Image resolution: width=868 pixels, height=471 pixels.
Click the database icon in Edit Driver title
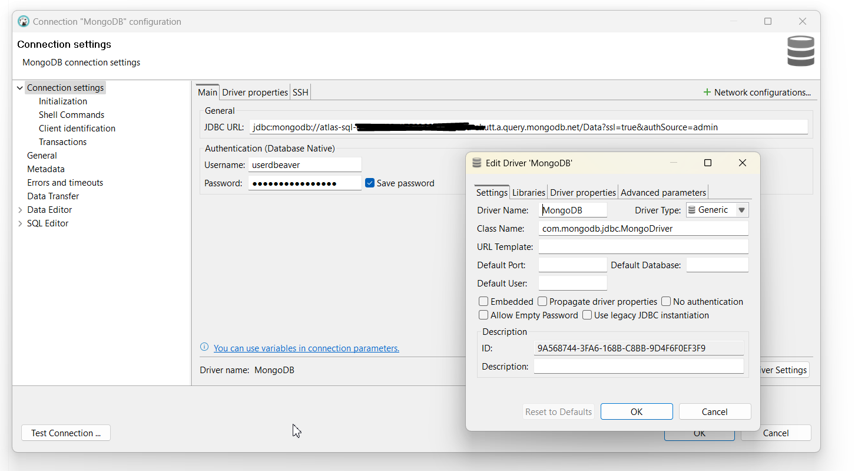(476, 163)
